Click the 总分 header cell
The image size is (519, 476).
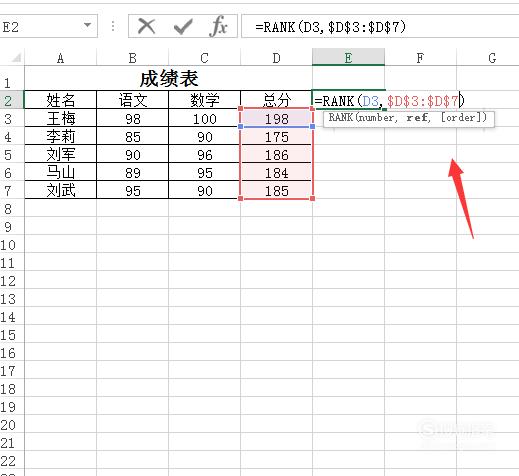(276, 100)
